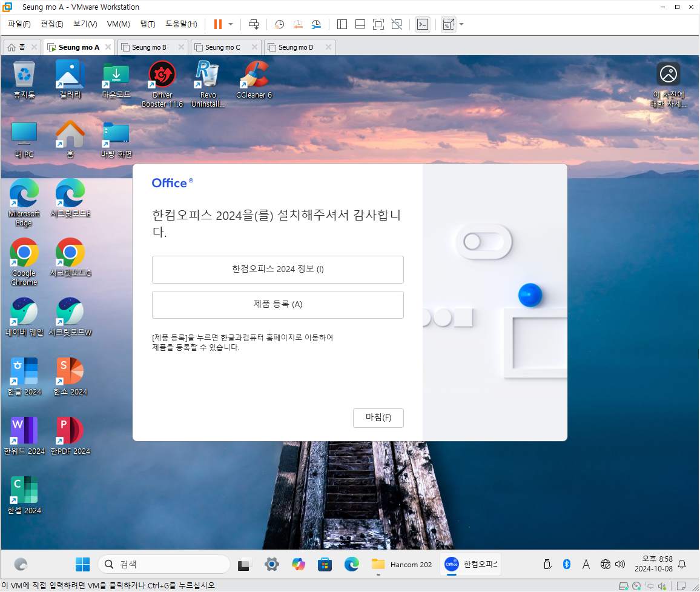Enter VMware full screen mode
This screenshot has height=592, width=700.
pyautogui.click(x=378, y=24)
